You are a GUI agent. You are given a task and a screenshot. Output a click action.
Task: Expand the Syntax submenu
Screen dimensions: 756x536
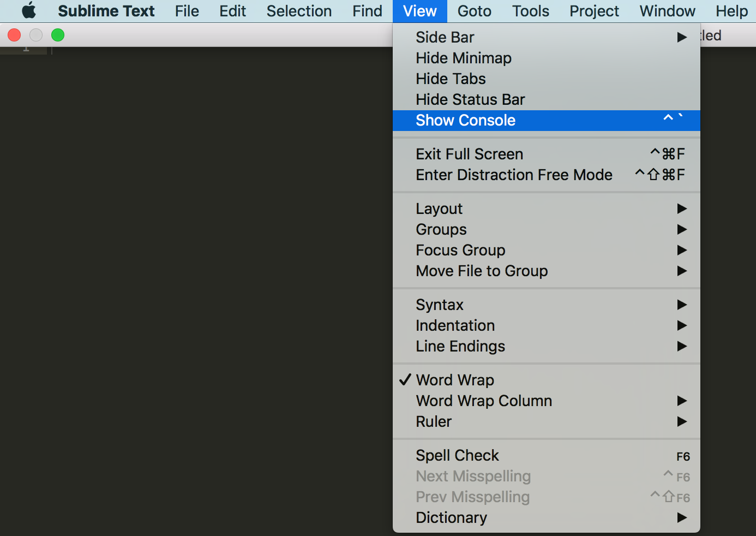click(x=547, y=305)
